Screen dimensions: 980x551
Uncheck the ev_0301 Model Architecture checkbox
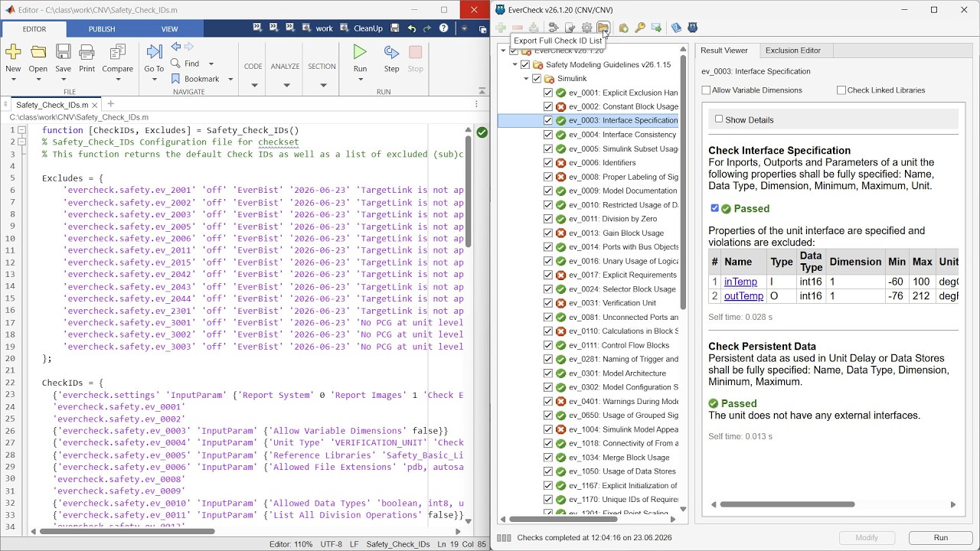click(x=548, y=373)
